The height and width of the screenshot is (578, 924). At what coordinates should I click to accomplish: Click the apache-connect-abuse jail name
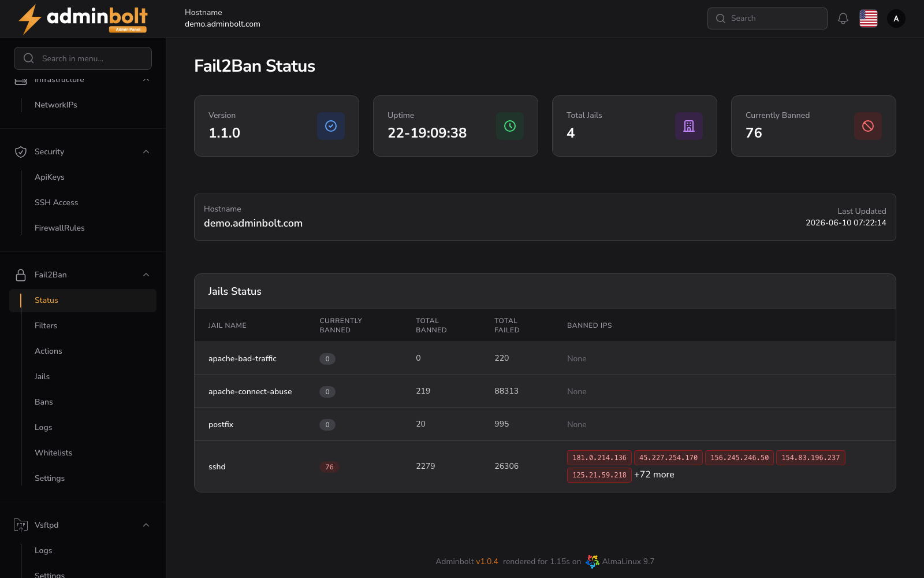[x=250, y=391]
